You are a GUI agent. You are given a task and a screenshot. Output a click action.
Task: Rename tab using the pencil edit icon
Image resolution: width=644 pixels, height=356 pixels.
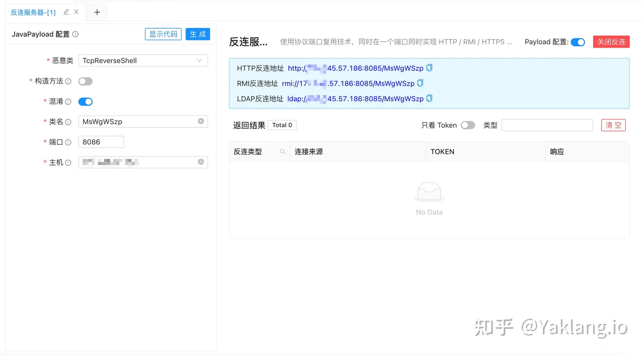click(x=66, y=12)
